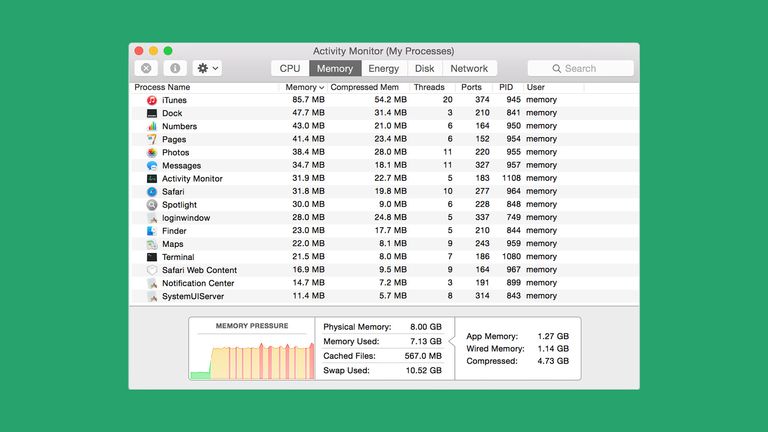Click the Maps app icon
This screenshot has width=768, height=432.
(x=152, y=244)
